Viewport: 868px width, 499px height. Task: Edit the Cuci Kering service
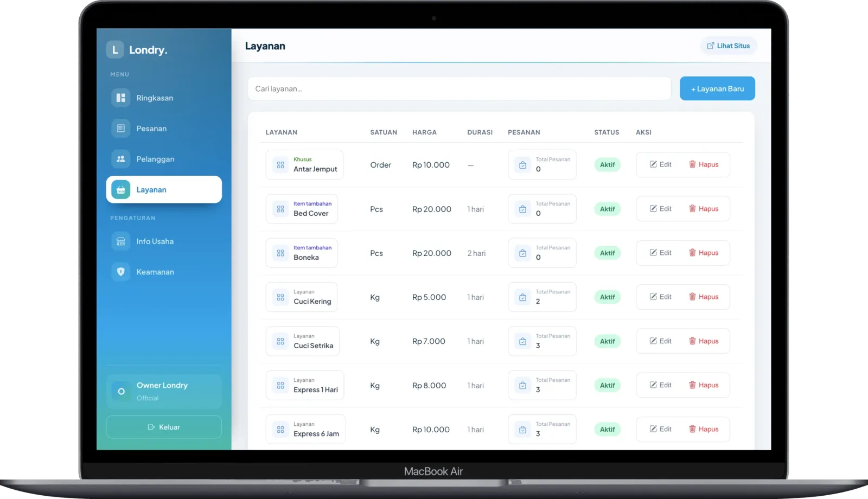(x=661, y=297)
